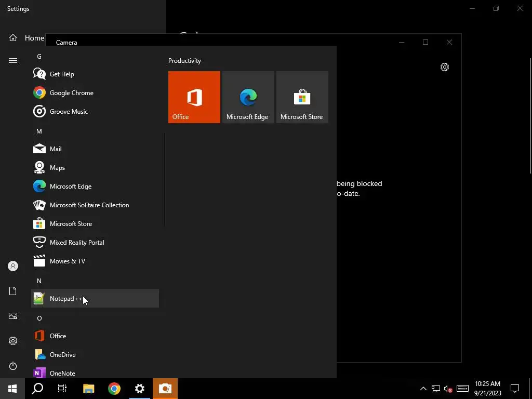Open Camera app settings gear
Screen dimensions: 532x399
(445, 67)
